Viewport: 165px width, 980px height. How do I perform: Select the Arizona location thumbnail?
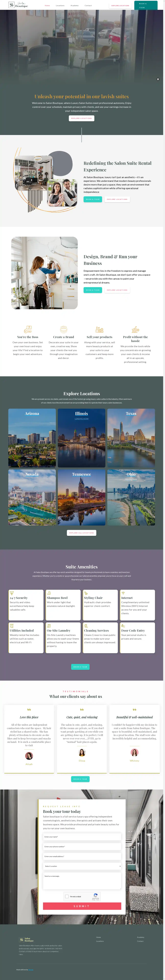[x=32, y=438]
